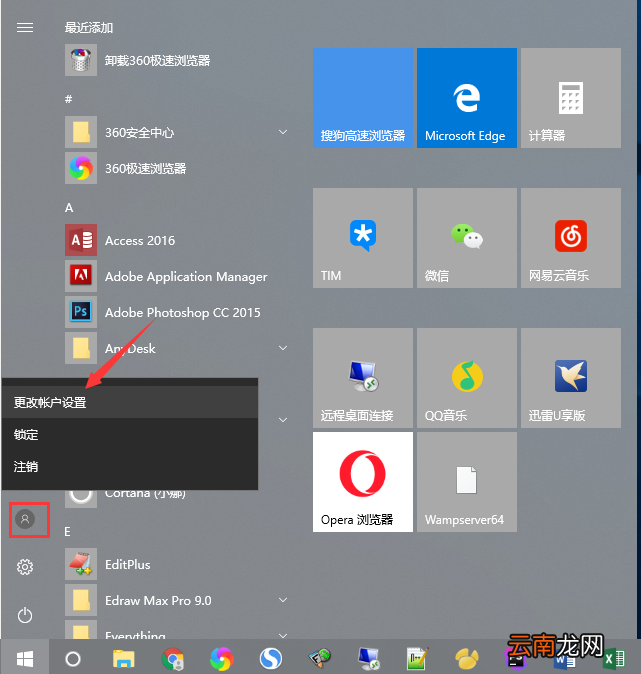Open the Remote Desktop Connection (远程桌面连接) tile
Image resolution: width=641 pixels, height=674 pixels.
click(363, 378)
